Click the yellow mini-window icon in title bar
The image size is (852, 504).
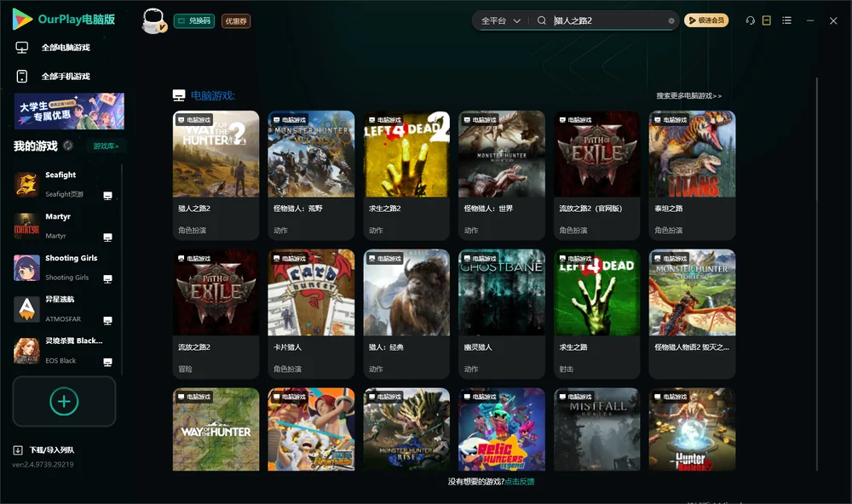tap(767, 20)
